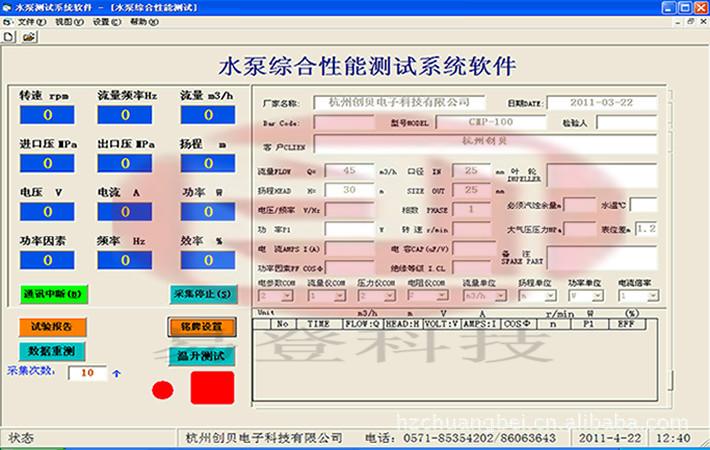Expand the 电阻仪COM dropdown
The width and height of the screenshot is (710, 450).
(x=442, y=296)
